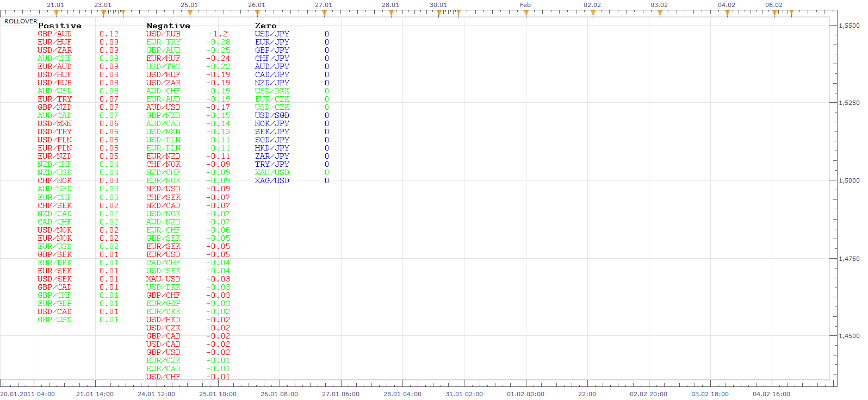
Task: Click the 1,5000 price axis label
Action: pos(850,180)
